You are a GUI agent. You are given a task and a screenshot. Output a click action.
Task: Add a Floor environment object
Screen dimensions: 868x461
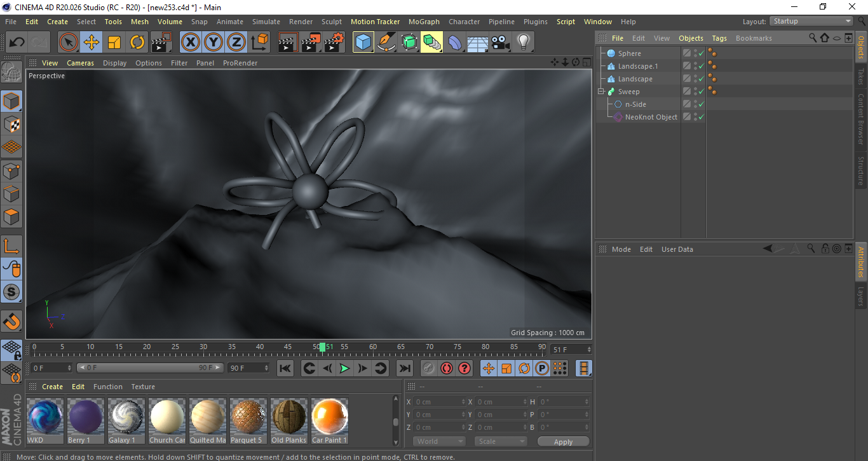point(478,43)
